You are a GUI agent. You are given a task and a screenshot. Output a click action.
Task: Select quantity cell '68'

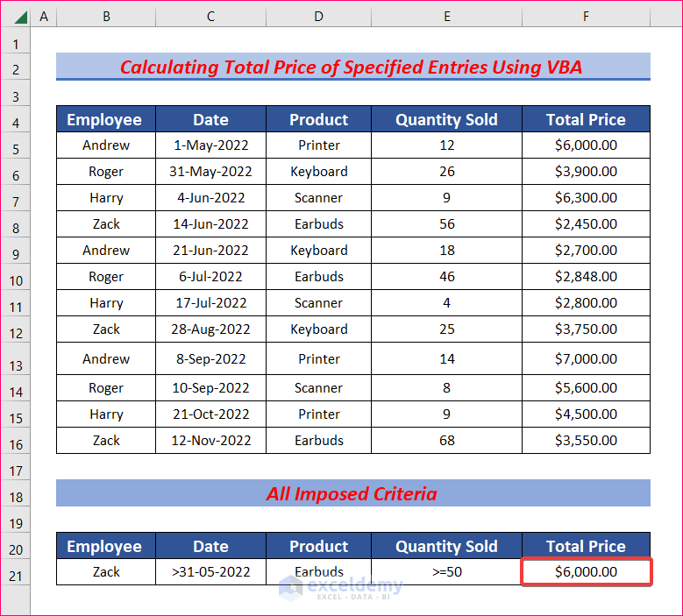446,440
